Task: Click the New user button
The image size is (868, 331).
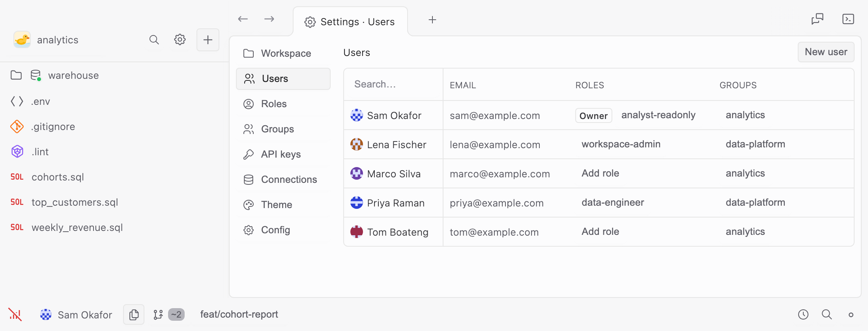Action: click(826, 52)
